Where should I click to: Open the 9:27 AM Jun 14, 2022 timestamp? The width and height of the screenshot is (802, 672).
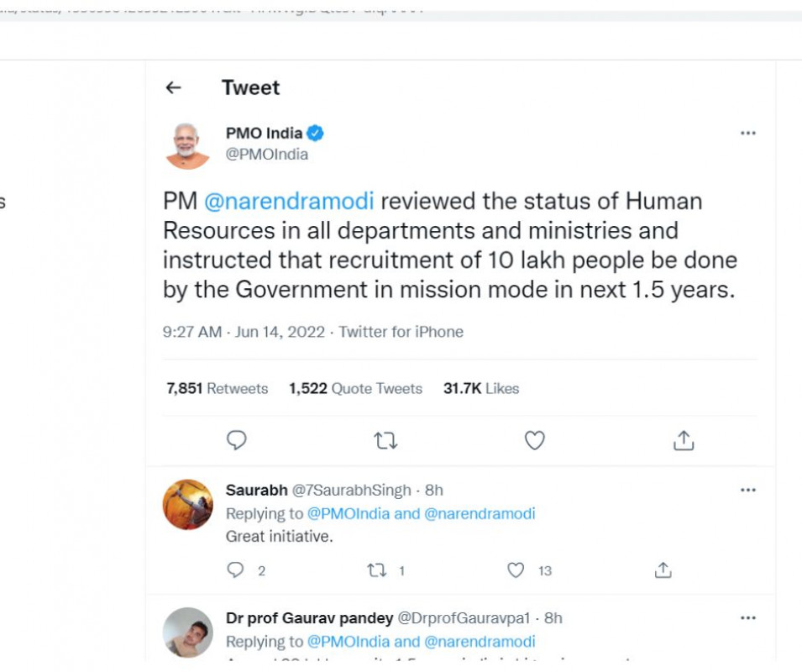click(244, 332)
